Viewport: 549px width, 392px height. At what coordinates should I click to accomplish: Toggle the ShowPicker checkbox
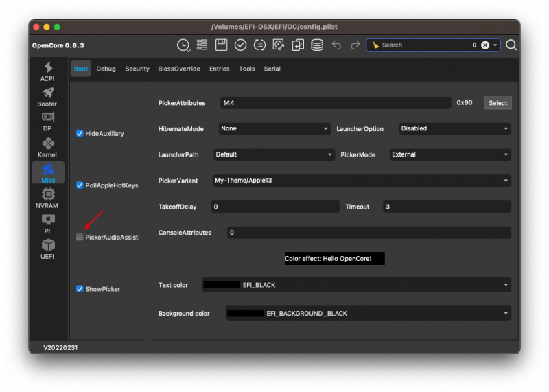80,289
